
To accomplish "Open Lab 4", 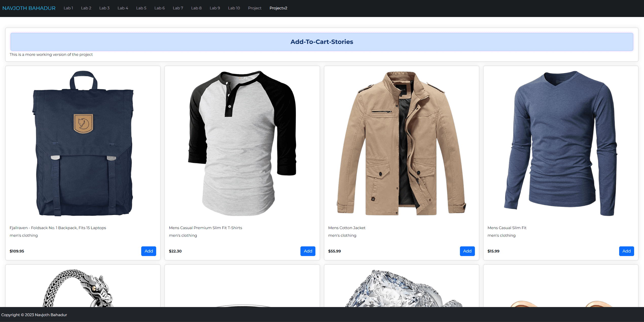I will click(x=123, y=8).
